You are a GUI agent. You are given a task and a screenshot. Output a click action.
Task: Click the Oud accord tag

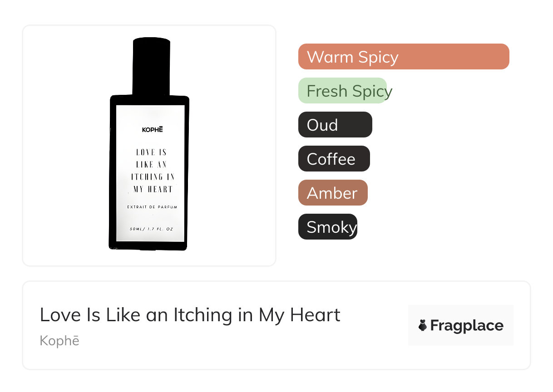pos(335,125)
